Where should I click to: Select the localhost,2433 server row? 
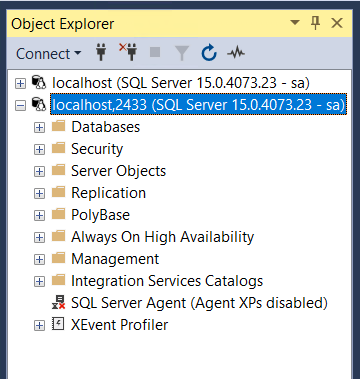pos(199,105)
